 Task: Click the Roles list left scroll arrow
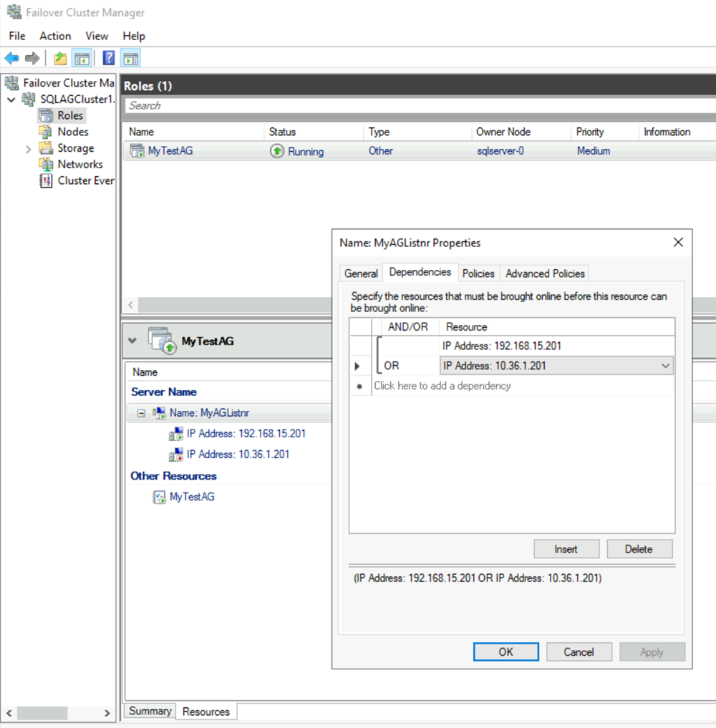coord(130,304)
